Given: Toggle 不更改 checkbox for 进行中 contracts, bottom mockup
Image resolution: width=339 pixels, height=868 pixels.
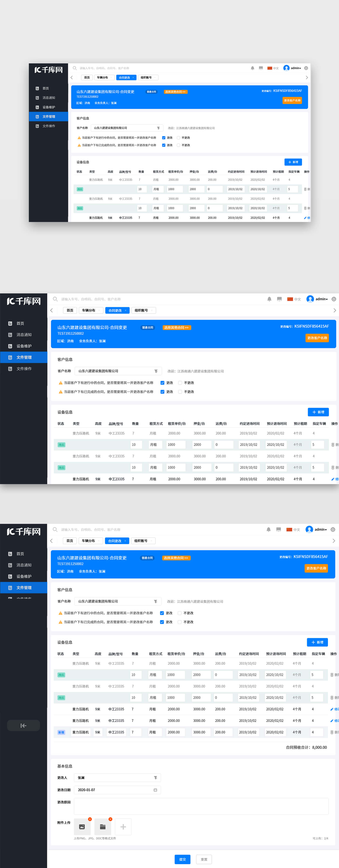Looking at the screenshot, I should 179,613.
